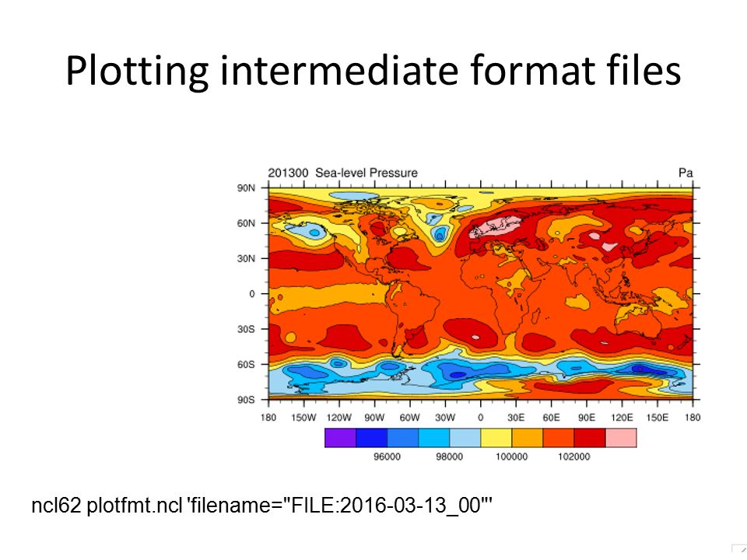This screenshot has height=560, width=747.
Task: Click the "Pa" unit label above the map
Action: [x=686, y=173]
